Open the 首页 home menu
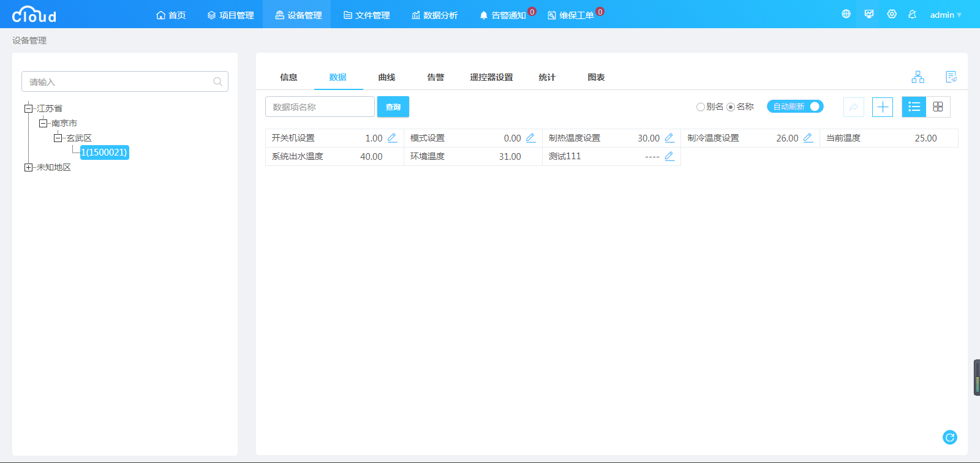Screen dimensions: 980x463 (x=171, y=15)
